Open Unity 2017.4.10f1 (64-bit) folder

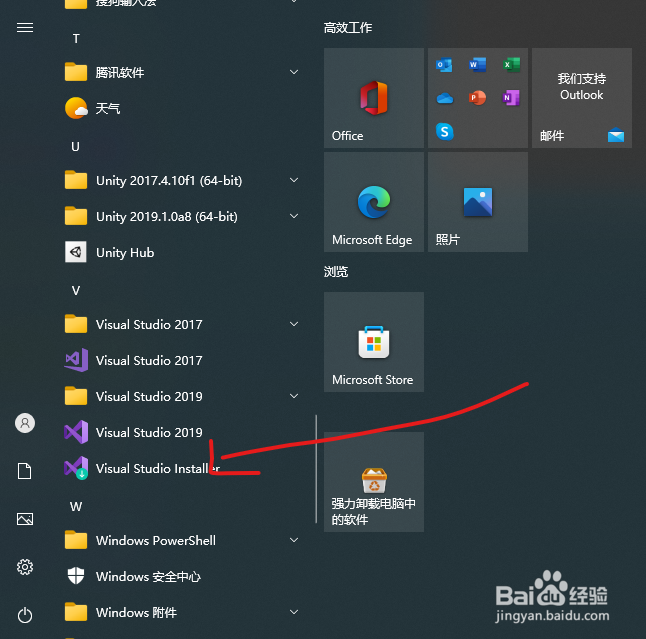(x=181, y=180)
